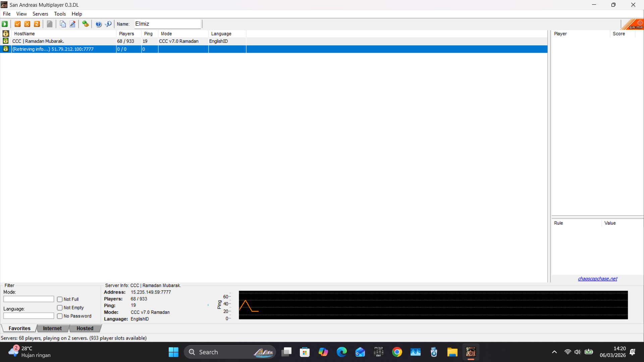Click the Rule column header
644x362 pixels.
pos(576,223)
